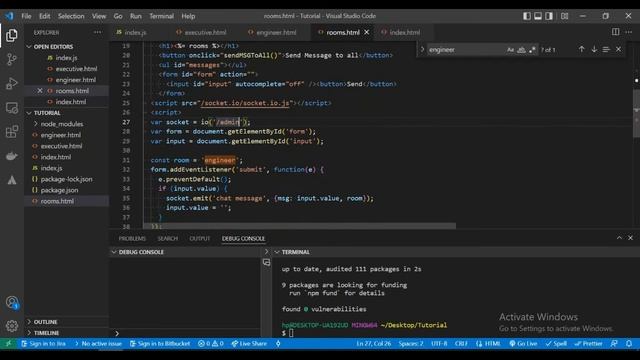The image size is (640, 360).
Task: Open the Atlassian view icon
Action: pos(11,180)
